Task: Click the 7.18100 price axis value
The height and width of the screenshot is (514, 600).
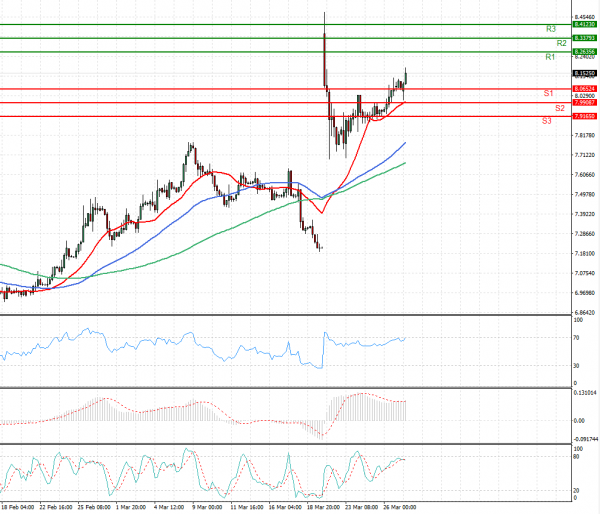Action: coord(585,253)
